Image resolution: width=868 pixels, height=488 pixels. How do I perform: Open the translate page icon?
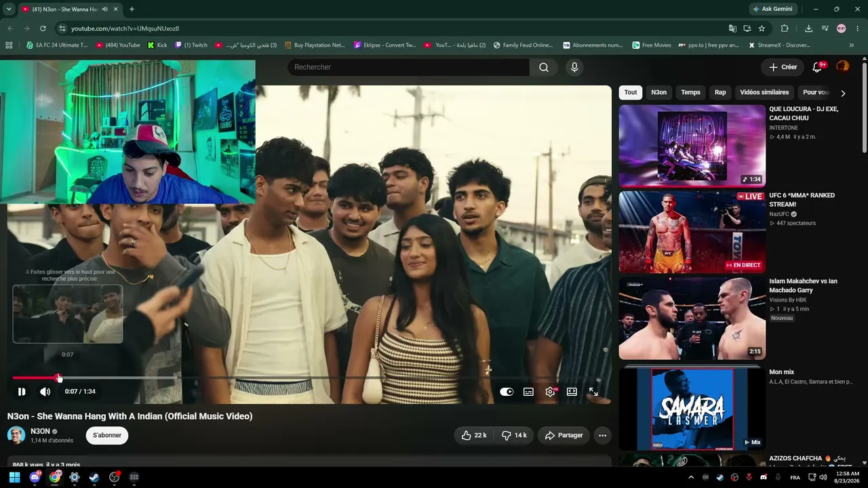coord(732,28)
